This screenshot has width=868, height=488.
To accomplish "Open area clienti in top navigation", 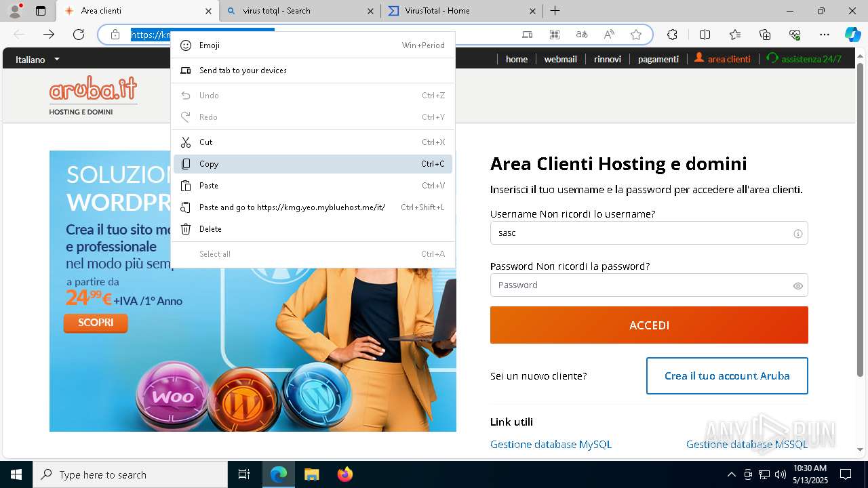I will tap(722, 59).
